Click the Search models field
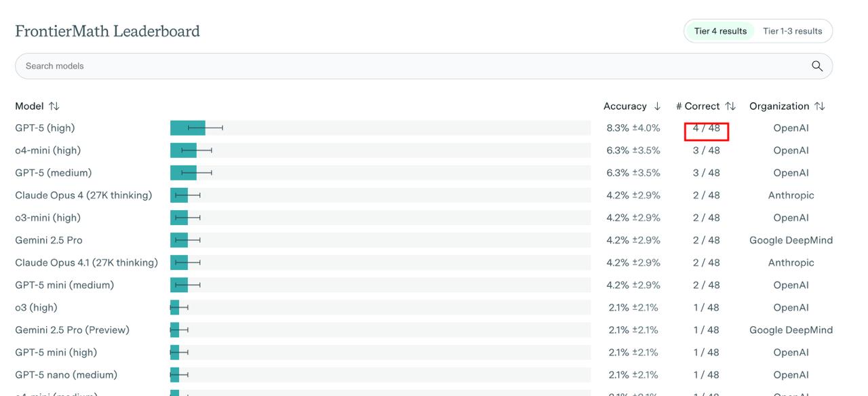This screenshot has width=868, height=396. pyautogui.click(x=407, y=66)
